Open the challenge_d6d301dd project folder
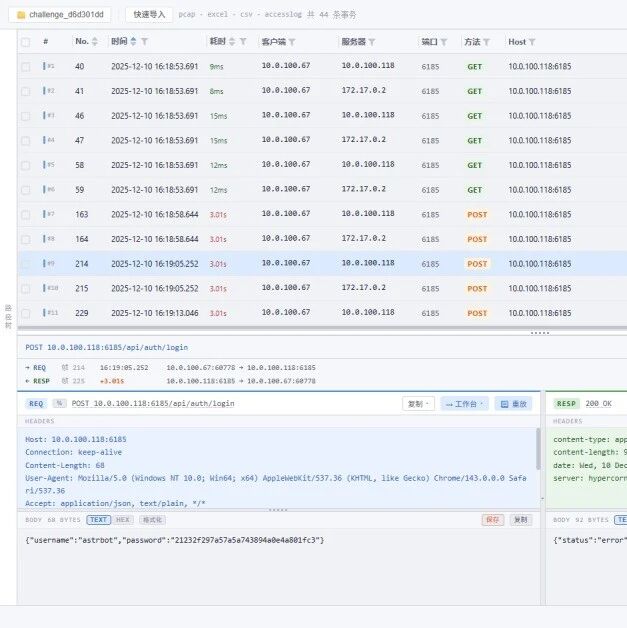This screenshot has width=627, height=628. click(x=60, y=14)
